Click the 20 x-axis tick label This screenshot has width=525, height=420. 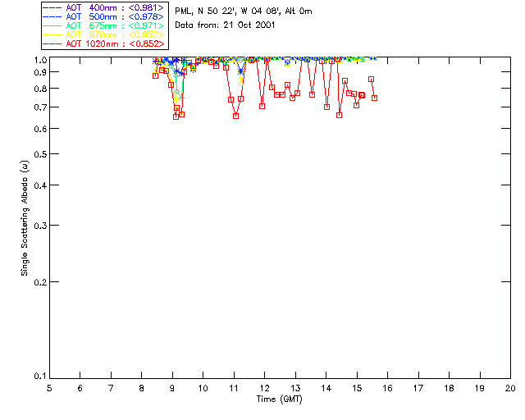510,388
